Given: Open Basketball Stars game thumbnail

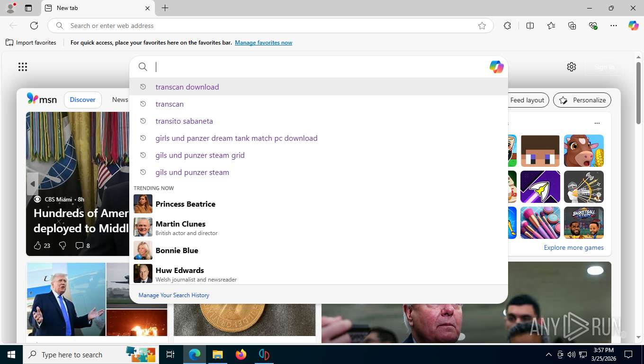Looking at the screenshot, I should [584, 223].
